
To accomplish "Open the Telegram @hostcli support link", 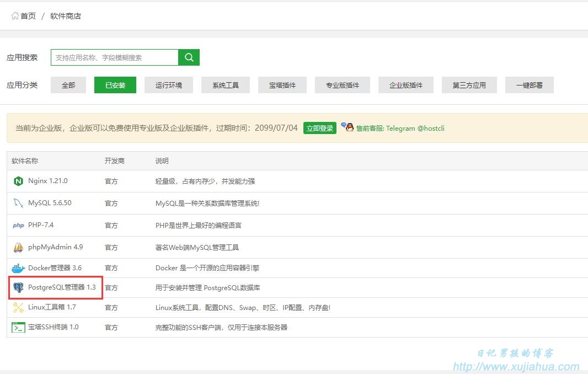I will pos(400,129).
